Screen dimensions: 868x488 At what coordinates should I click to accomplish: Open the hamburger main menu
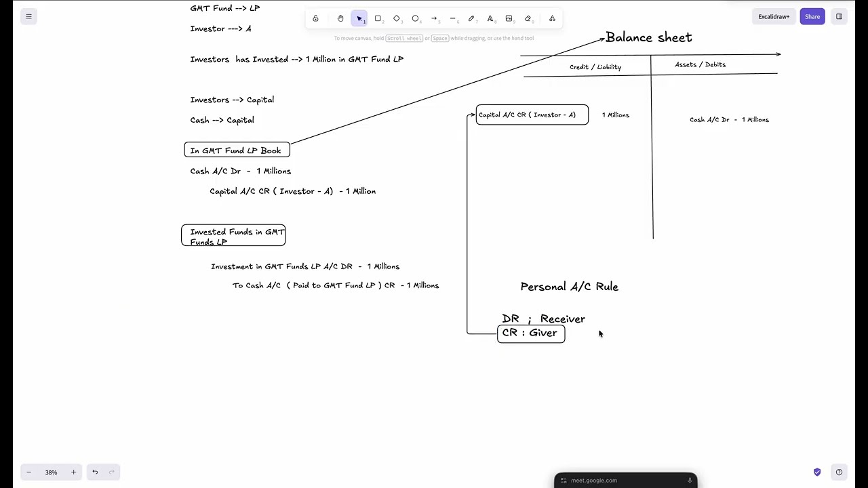[x=28, y=16]
